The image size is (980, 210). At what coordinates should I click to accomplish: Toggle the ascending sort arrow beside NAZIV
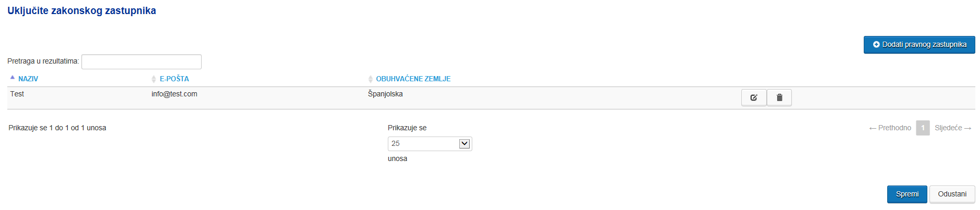(13, 77)
